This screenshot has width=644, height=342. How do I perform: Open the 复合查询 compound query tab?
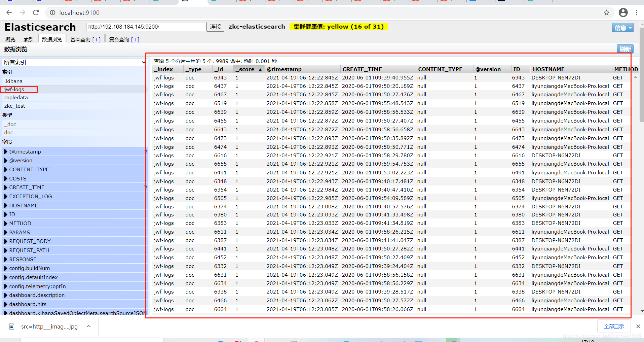124,39
